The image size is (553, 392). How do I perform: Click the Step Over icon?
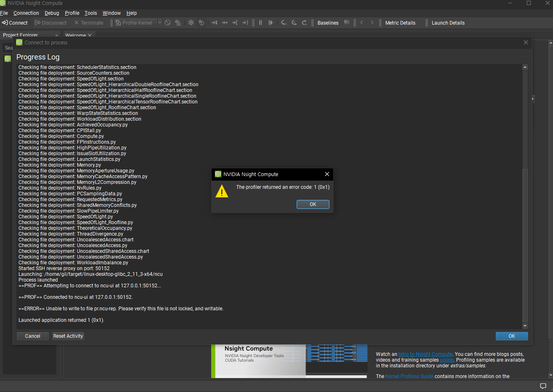click(x=294, y=23)
